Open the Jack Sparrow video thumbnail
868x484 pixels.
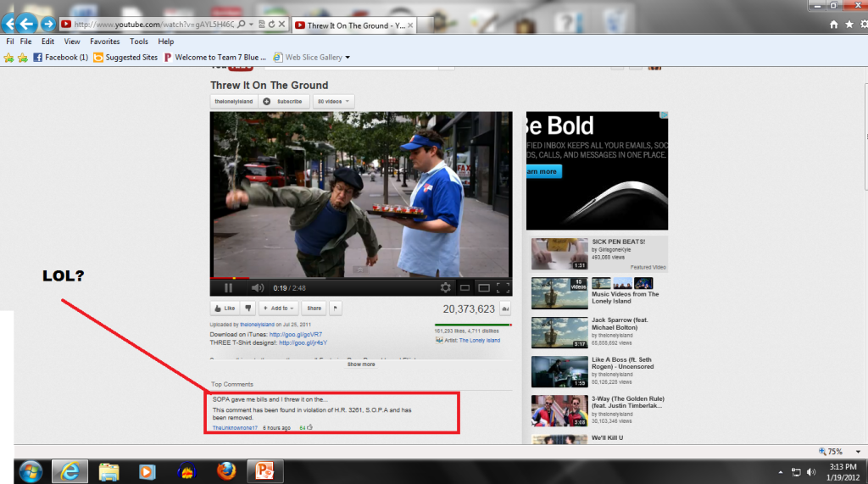tap(559, 333)
